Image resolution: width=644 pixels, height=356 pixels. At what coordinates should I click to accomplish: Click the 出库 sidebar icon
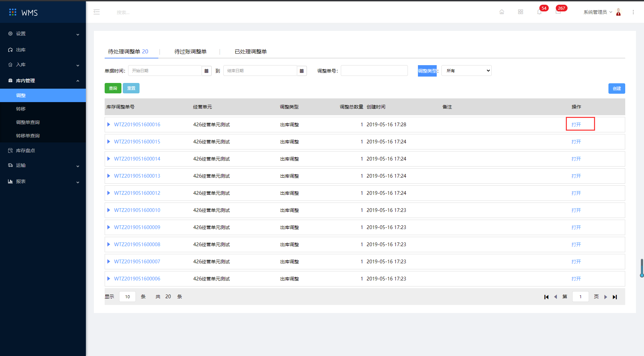tap(10, 50)
